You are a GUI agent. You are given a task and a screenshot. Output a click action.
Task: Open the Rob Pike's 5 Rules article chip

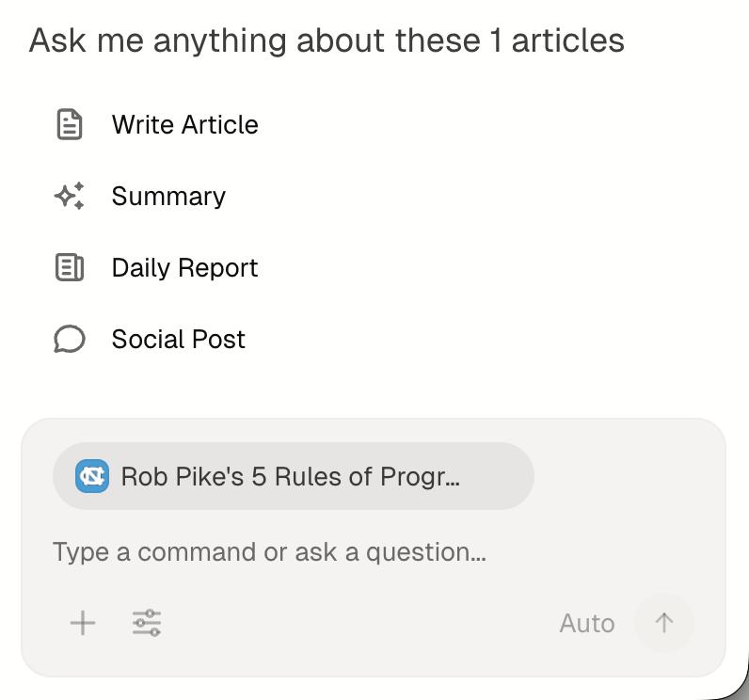click(x=292, y=476)
